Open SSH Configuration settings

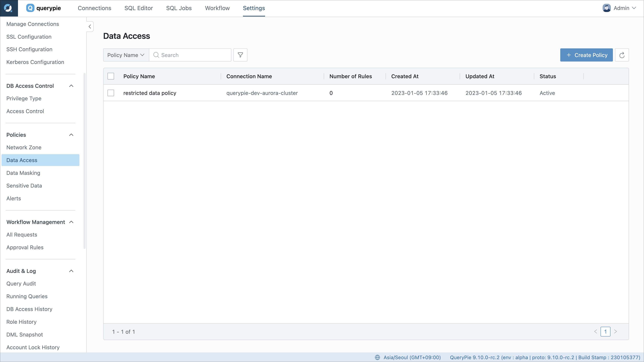29,49
